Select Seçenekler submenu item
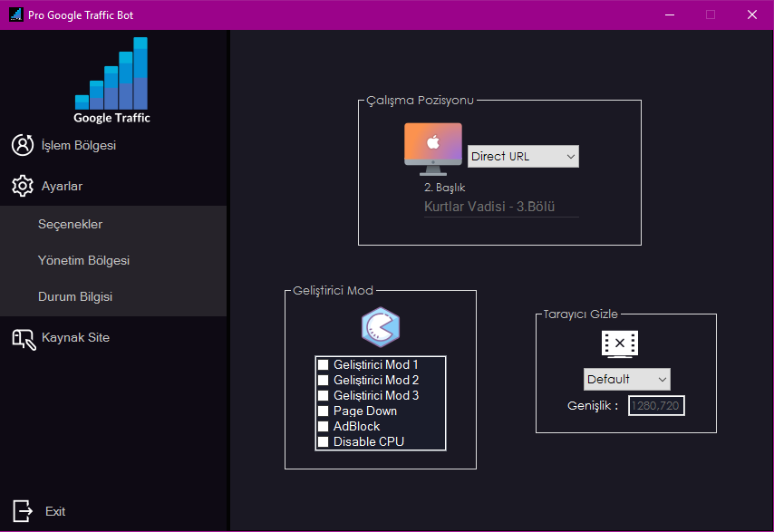The image size is (774, 532). 70,224
